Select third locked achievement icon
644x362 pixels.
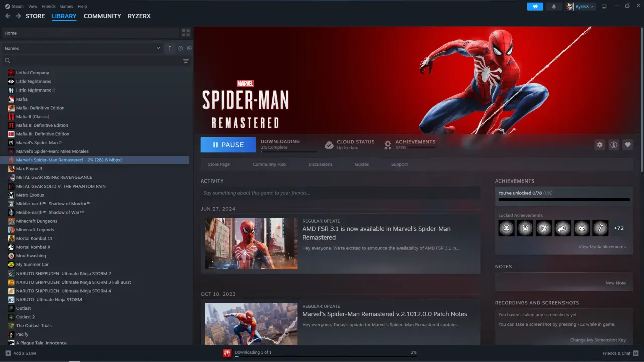pyautogui.click(x=544, y=228)
